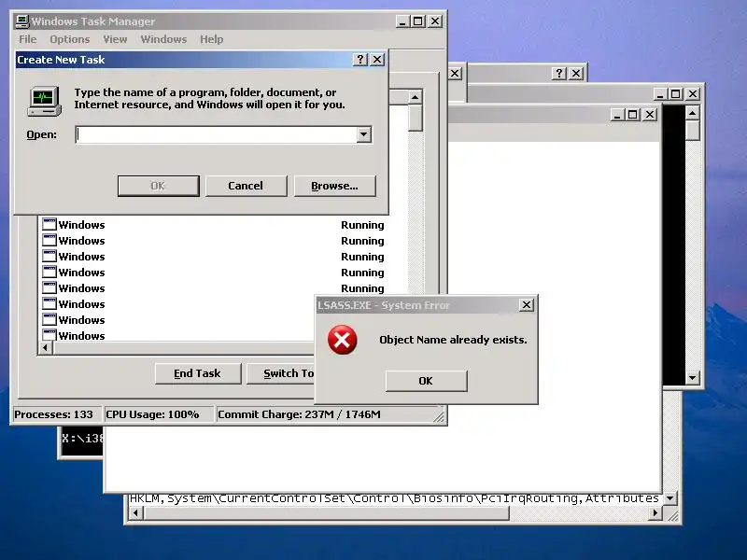Click the Browse... button
This screenshot has width=747, height=560.
(334, 186)
